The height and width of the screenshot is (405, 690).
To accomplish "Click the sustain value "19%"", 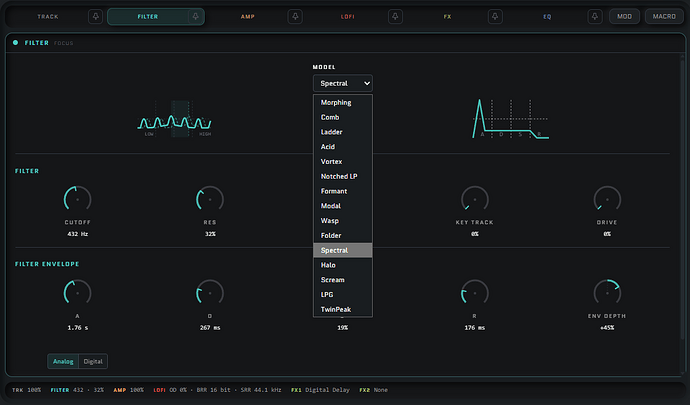I will (342, 328).
